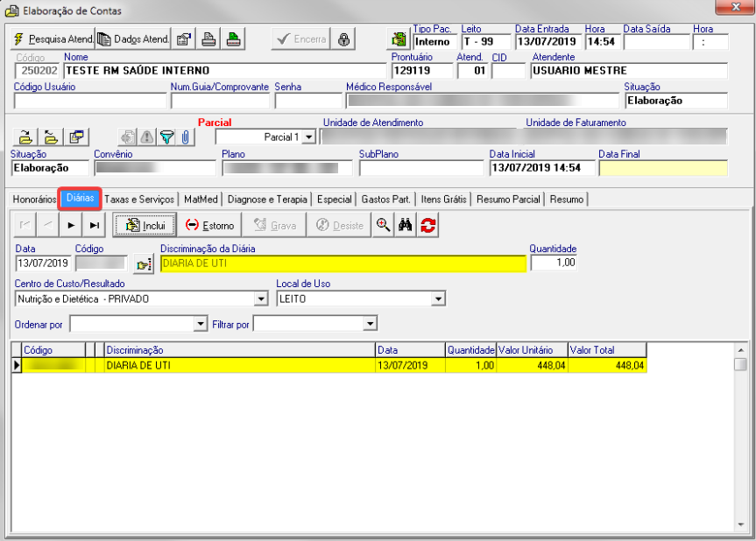Open the Local de Uso dropdown
The width and height of the screenshot is (756, 541).
(x=438, y=299)
